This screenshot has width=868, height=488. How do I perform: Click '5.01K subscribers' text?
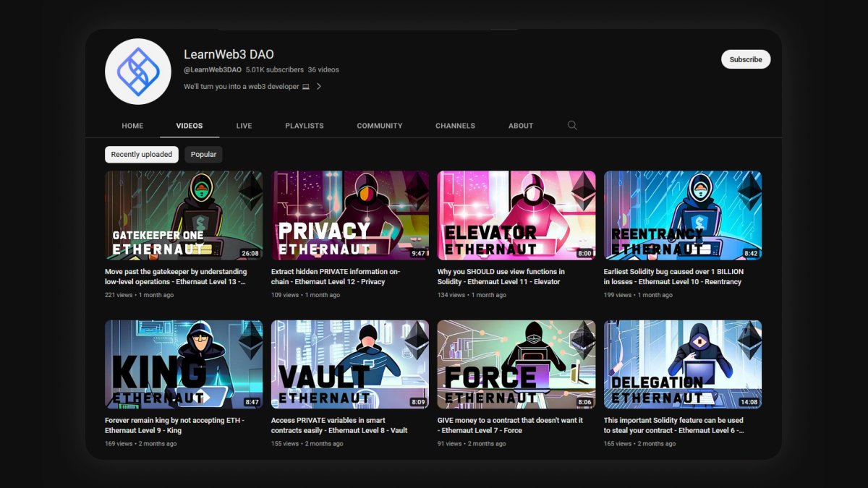274,70
